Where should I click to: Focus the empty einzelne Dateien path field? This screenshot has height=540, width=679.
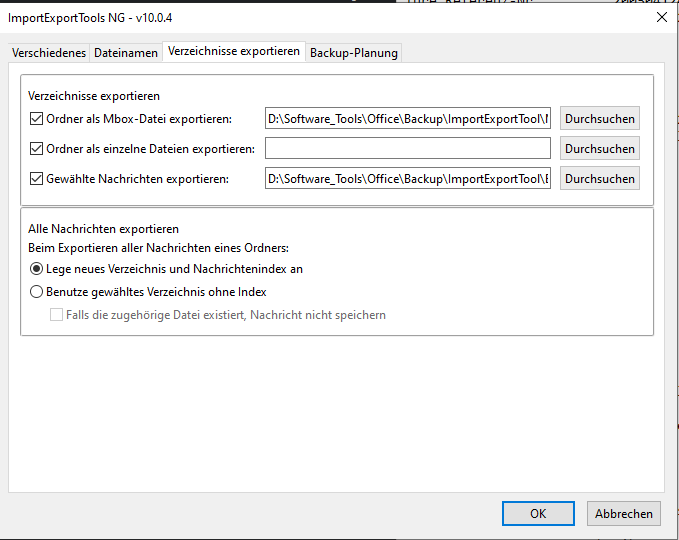tap(408, 149)
